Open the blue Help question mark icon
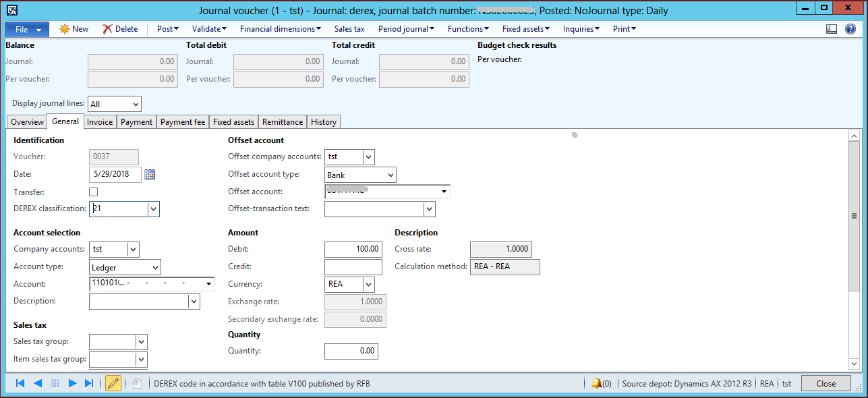This screenshot has width=868, height=398. coord(850,29)
